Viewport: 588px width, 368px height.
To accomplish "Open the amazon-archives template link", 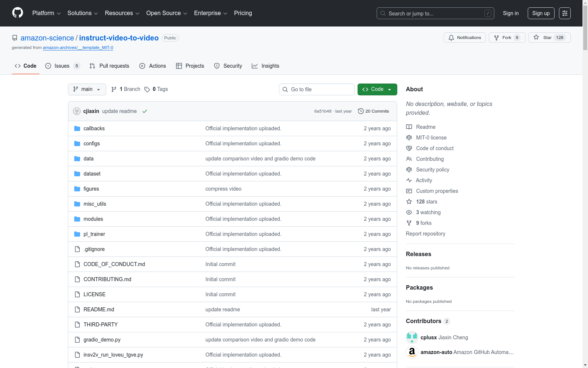I will click(x=78, y=47).
